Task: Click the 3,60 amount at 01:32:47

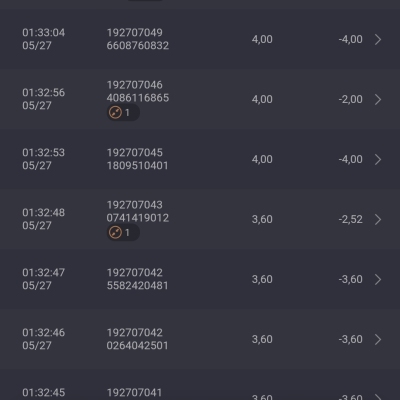Action: [262, 279]
